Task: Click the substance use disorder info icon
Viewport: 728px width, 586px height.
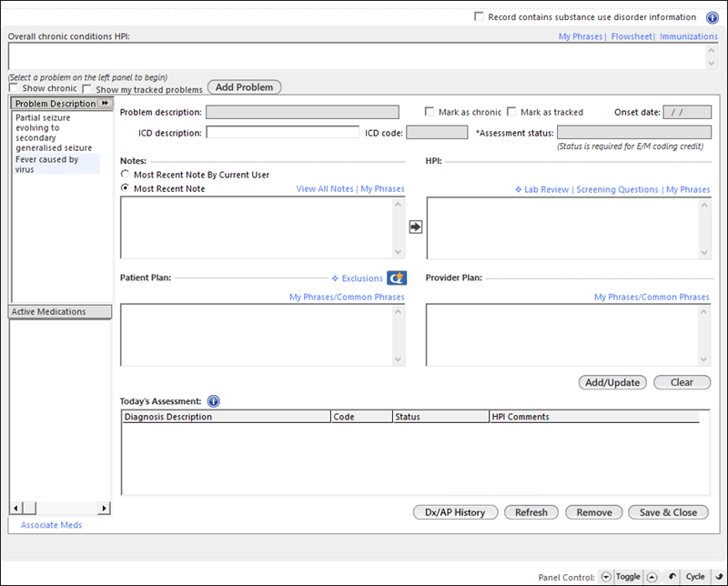Action: tap(713, 17)
